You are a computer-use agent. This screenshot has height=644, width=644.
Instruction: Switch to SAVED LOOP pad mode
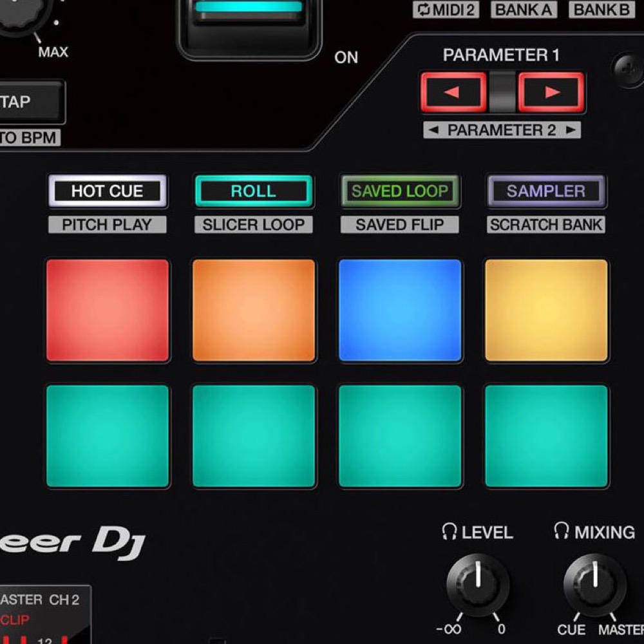(x=400, y=191)
